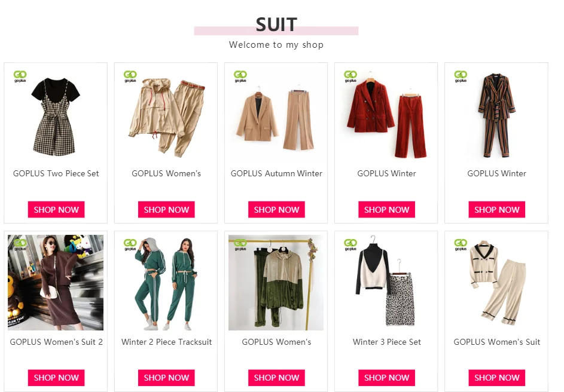The height and width of the screenshot is (392, 564).
Task: Open the leopard skirt and vest image
Action: [386, 283]
